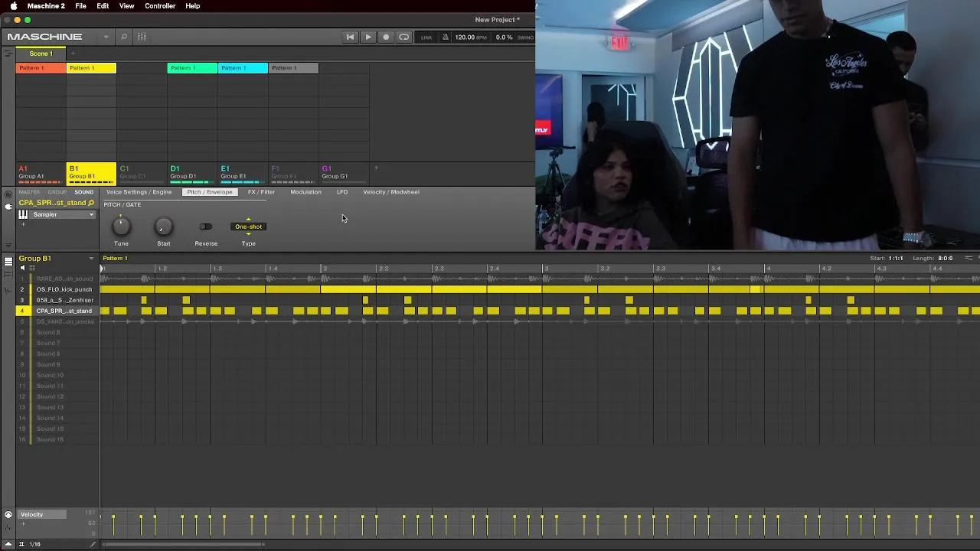The height and width of the screenshot is (551, 980).
Task: Open the browser search magnifier
Action: [123, 37]
